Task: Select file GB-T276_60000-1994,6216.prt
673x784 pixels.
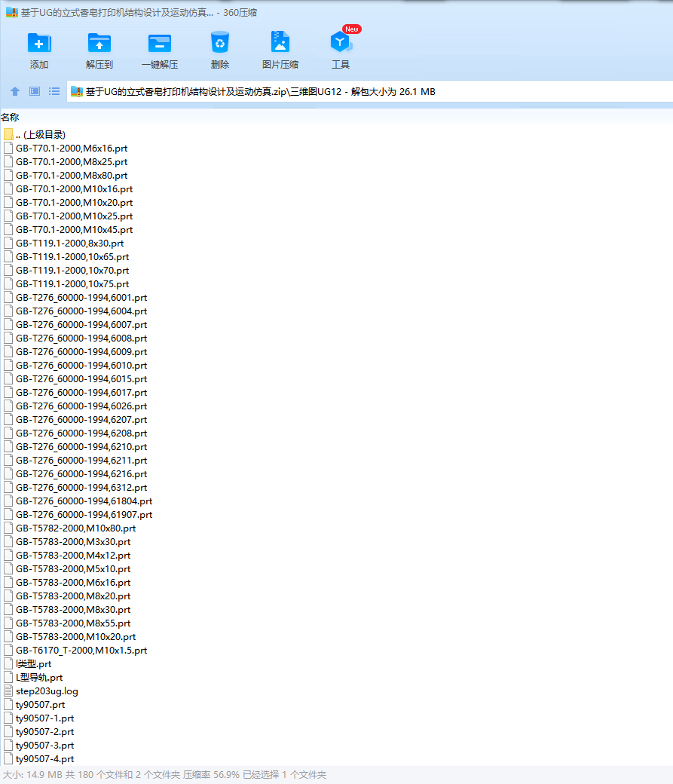Action: point(81,474)
